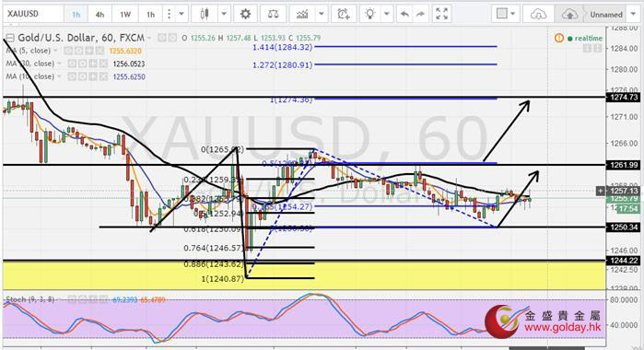The height and width of the screenshot is (350, 644).
Task: Select the 4h timeframe tab
Action: tap(100, 15)
